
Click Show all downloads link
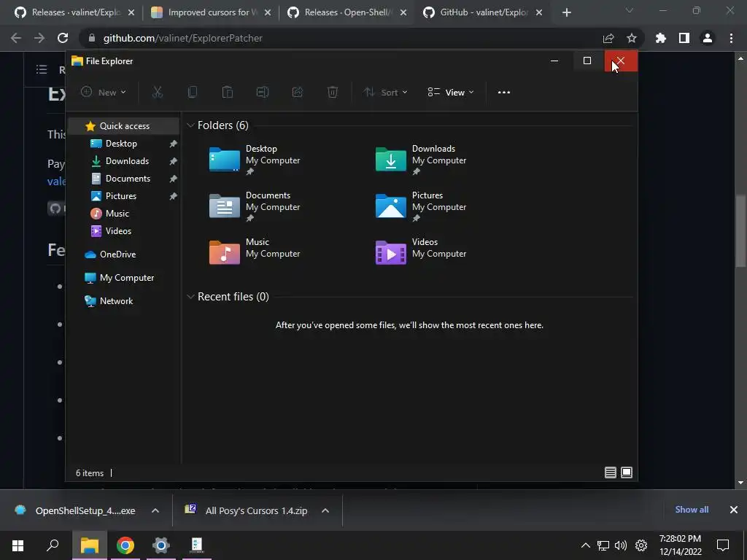tap(692, 510)
